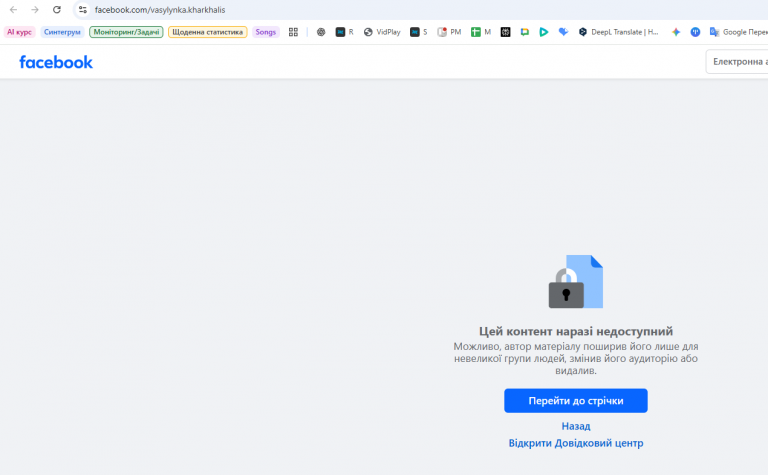Open the 'Синтегрум' bookmark
This screenshot has height=475, width=768.
pos(62,32)
